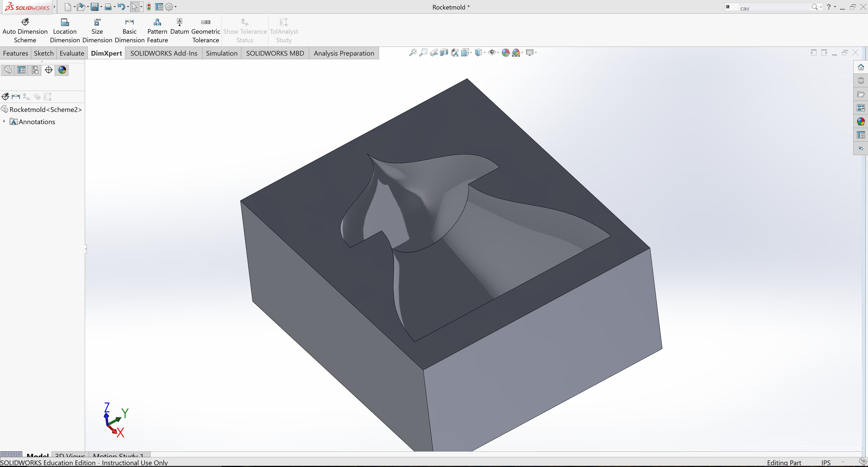
Task: Open SOLIDWORKS Resources home icon in task pane
Action: tap(861, 67)
